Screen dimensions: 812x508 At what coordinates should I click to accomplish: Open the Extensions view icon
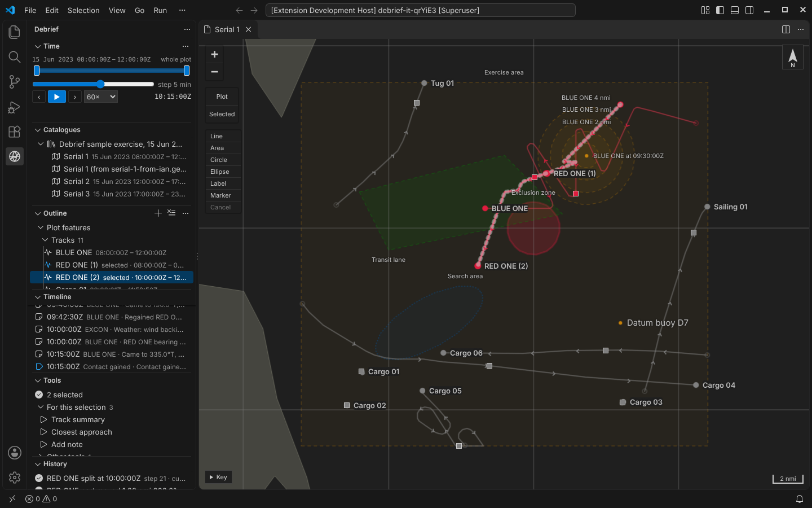click(15, 132)
